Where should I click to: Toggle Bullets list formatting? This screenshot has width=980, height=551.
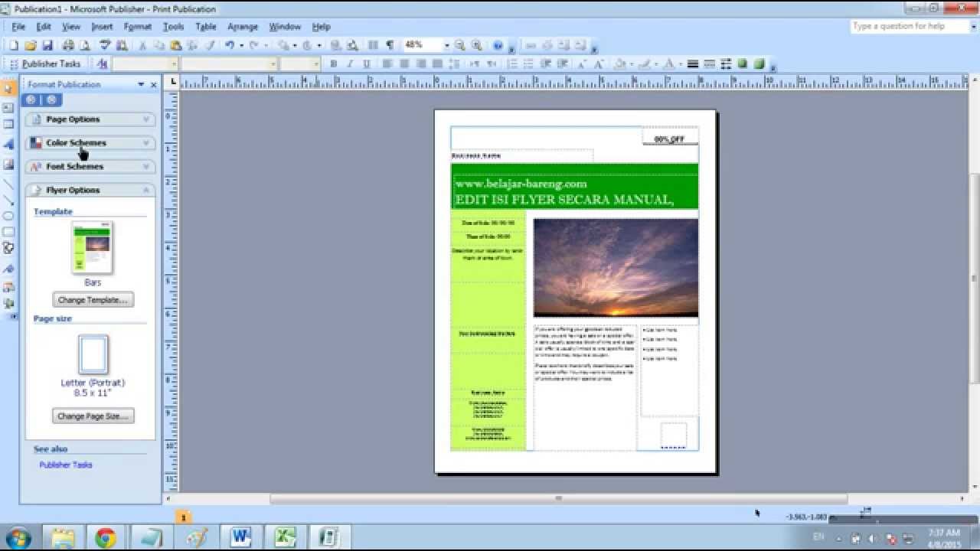(x=530, y=64)
